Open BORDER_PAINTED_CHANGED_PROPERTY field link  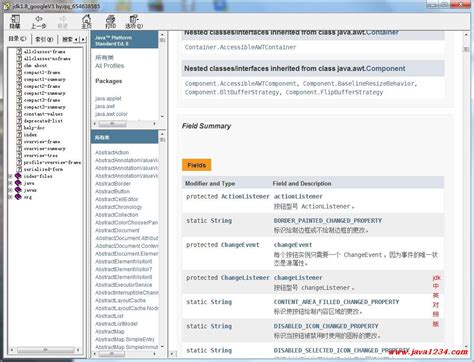[x=328, y=221]
